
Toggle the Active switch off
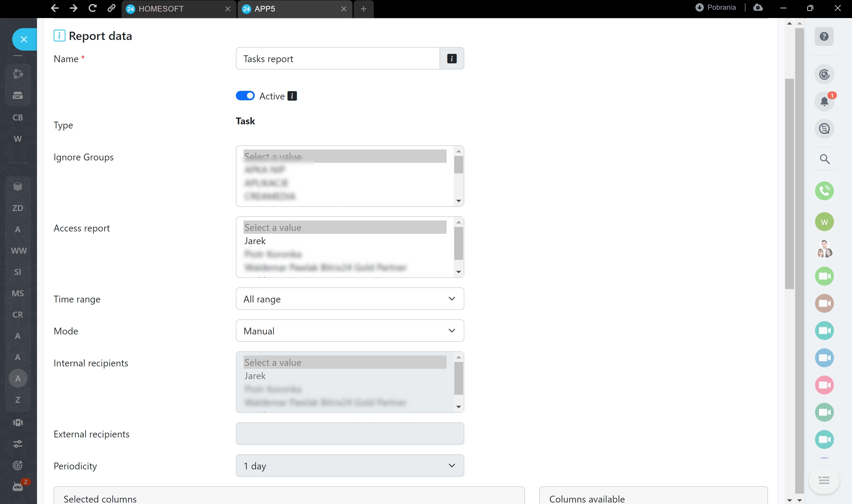pos(245,96)
